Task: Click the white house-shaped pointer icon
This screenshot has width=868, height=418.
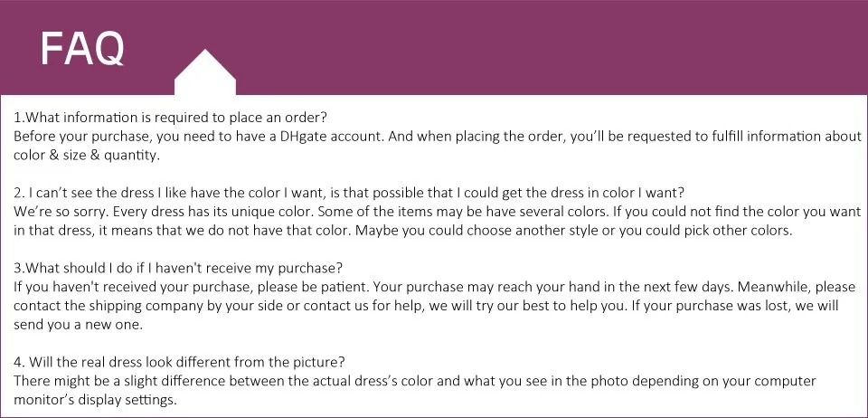Action: pos(205,72)
